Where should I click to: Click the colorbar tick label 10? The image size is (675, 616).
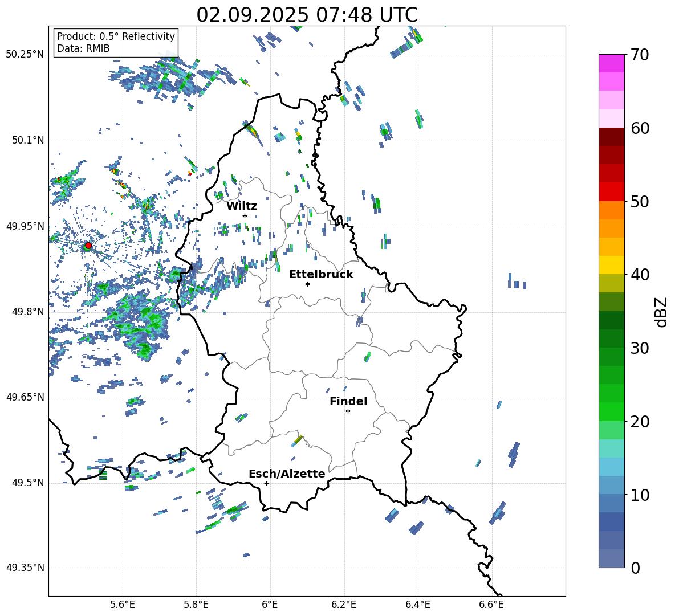pyautogui.click(x=640, y=495)
